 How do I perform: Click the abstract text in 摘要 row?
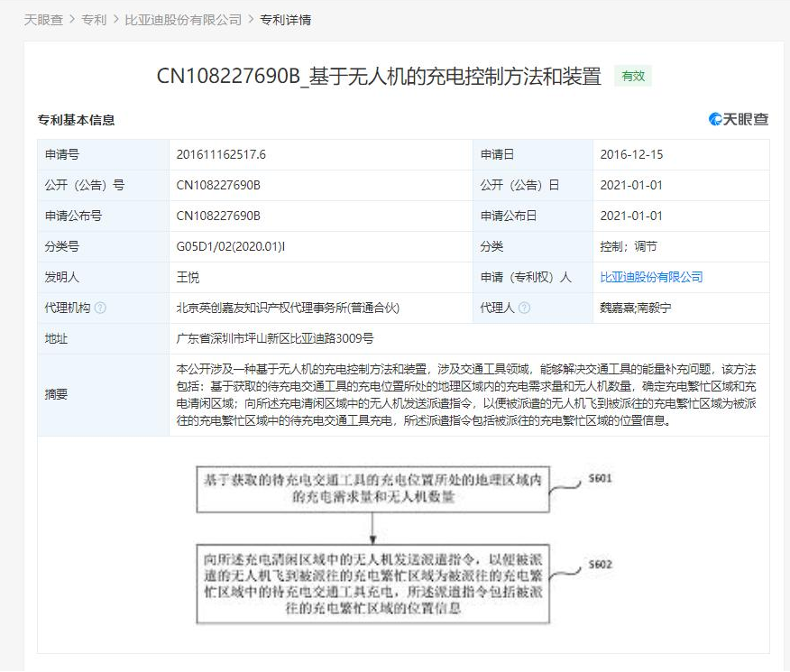[x=469, y=394]
